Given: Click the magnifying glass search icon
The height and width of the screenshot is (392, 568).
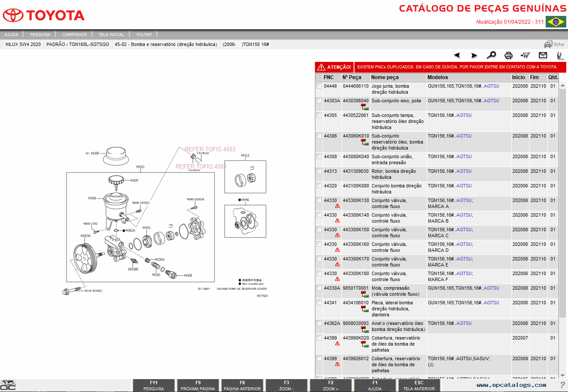Looking at the screenshot, I should 491,55.
